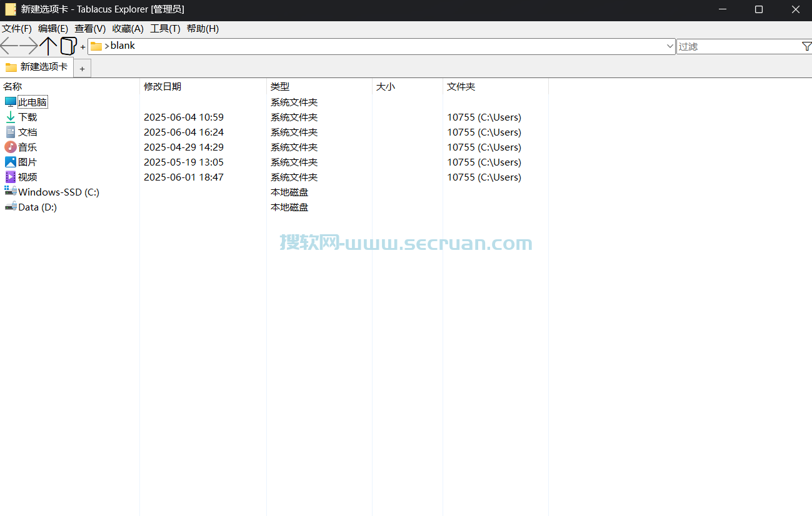Navigate up with the up arrow
Screen dimensions: 812x516
[x=48, y=46]
